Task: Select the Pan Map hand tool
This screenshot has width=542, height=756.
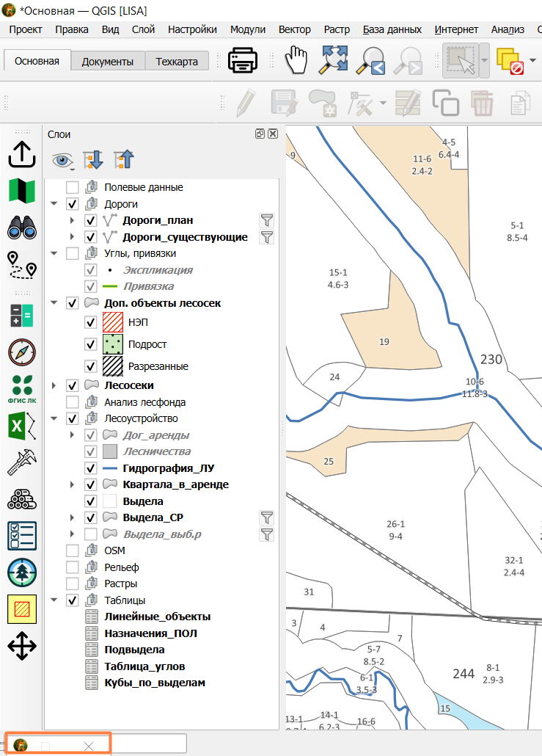Action: point(296,60)
